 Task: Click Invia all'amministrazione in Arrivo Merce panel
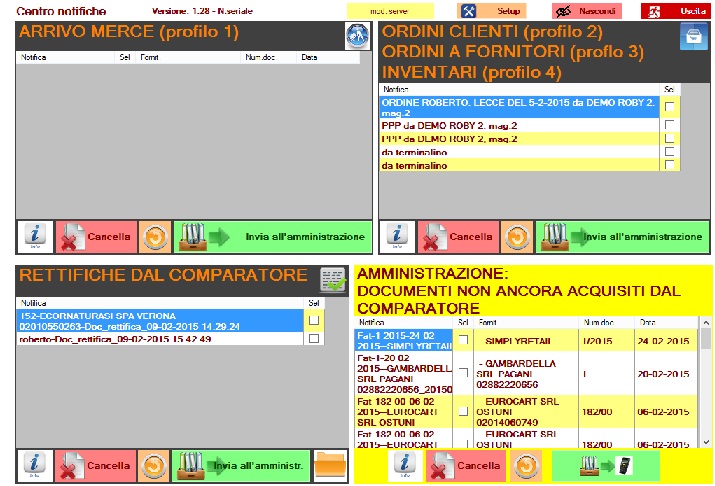273,237
